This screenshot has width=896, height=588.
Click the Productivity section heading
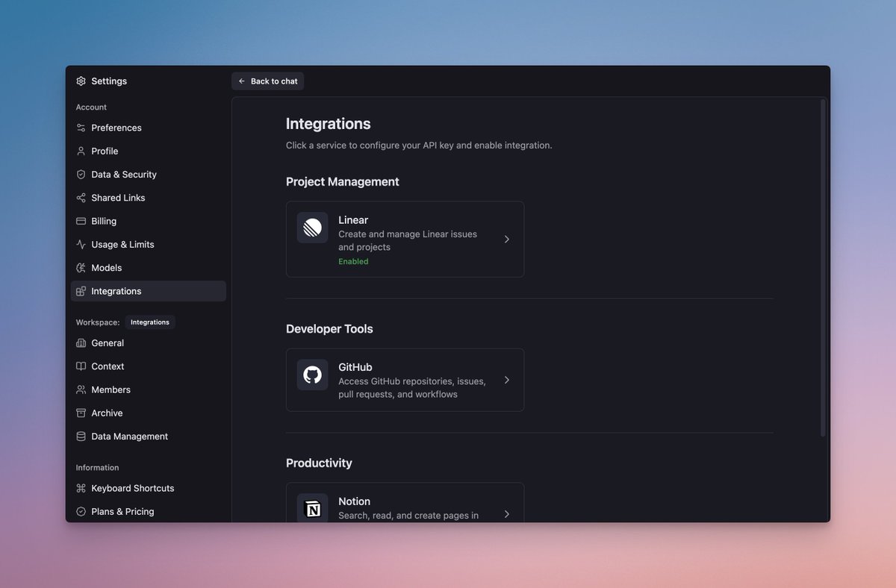click(319, 463)
